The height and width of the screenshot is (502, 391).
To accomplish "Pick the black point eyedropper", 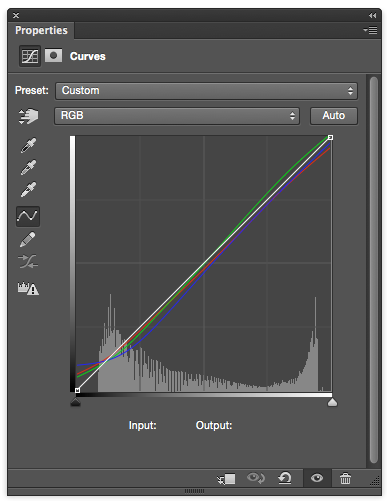I will pos(28,145).
